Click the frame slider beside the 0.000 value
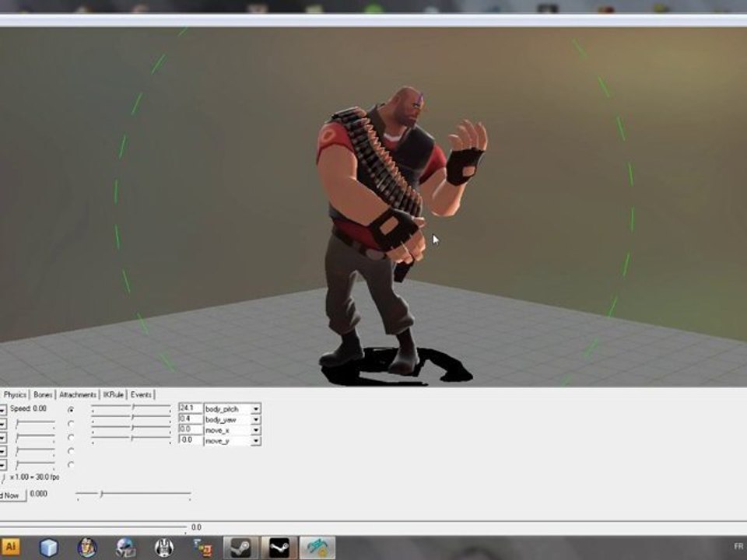This screenshot has width=747, height=560. coord(134,495)
